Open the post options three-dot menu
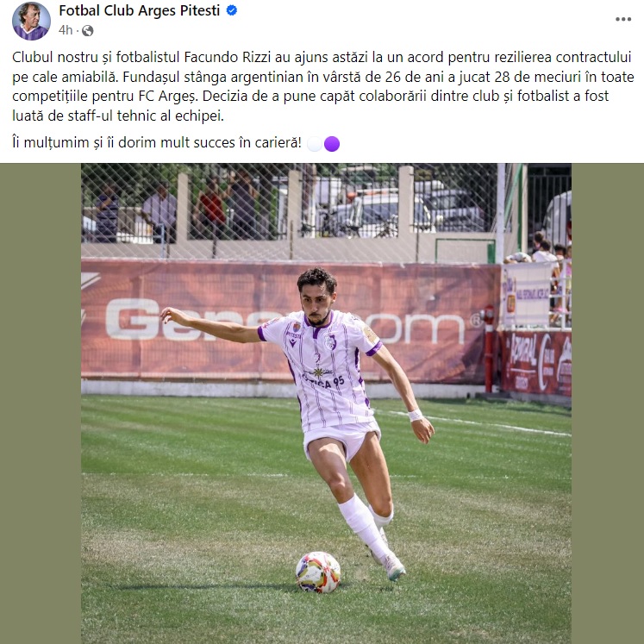Image resolution: width=644 pixels, height=644 pixels. click(x=622, y=19)
